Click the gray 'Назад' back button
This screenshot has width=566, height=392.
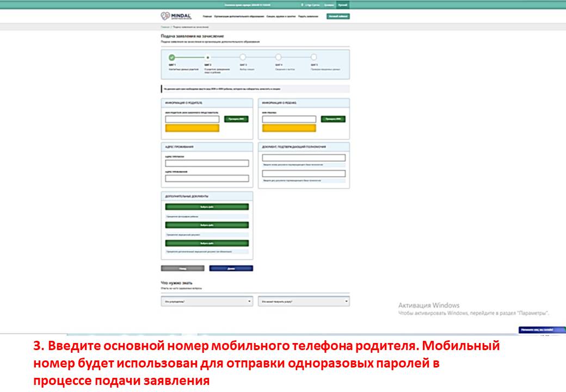(x=182, y=268)
